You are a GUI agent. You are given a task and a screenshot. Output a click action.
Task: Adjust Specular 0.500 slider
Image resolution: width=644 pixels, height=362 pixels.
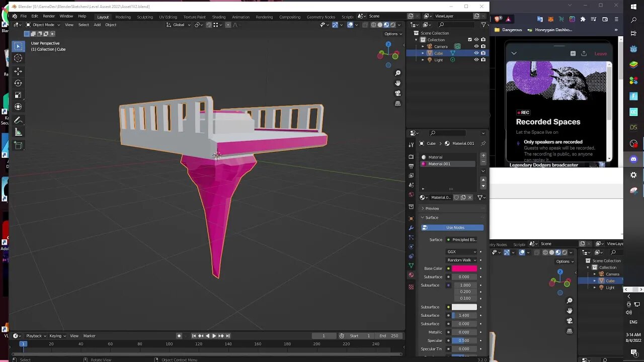coord(464,340)
